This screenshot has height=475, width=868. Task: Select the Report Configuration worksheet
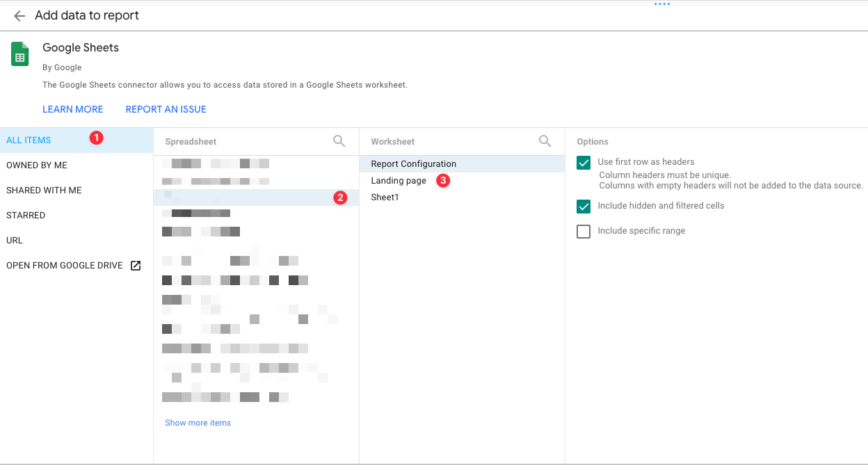(x=462, y=164)
